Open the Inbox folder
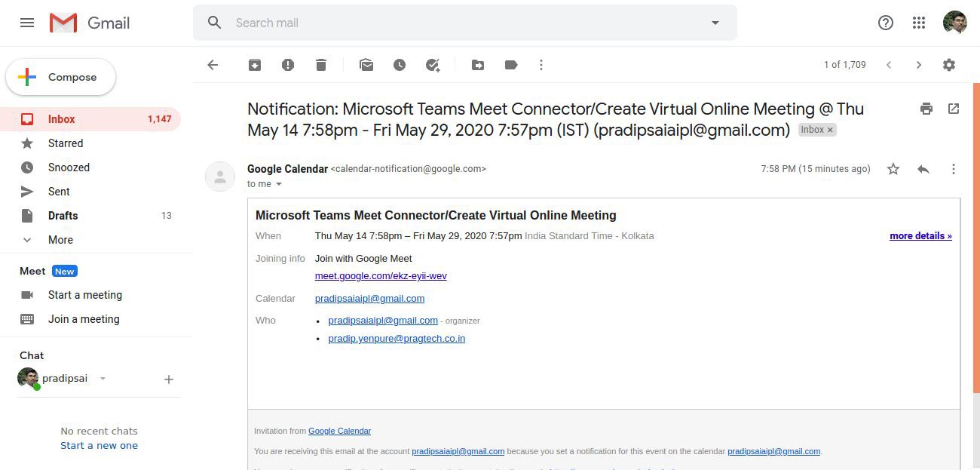Image resolution: width=980 pixels, height=470 pixels. coord(90,119)
